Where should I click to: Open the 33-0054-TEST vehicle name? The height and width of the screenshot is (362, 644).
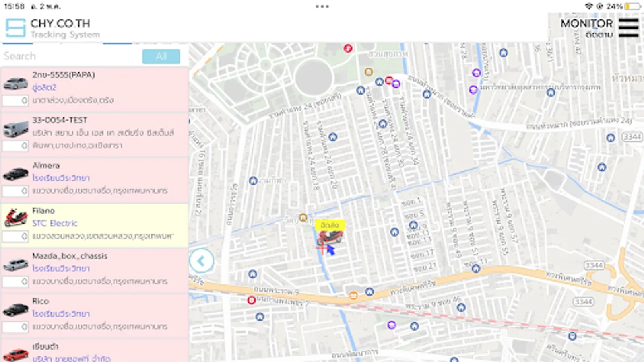click(60, 120)
